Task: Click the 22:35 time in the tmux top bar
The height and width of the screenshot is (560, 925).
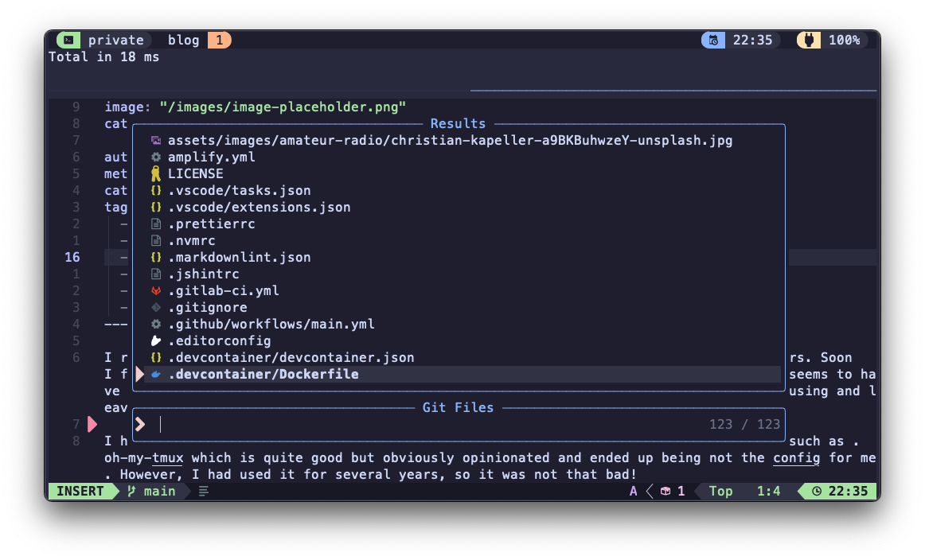Action: click(752, 40)
